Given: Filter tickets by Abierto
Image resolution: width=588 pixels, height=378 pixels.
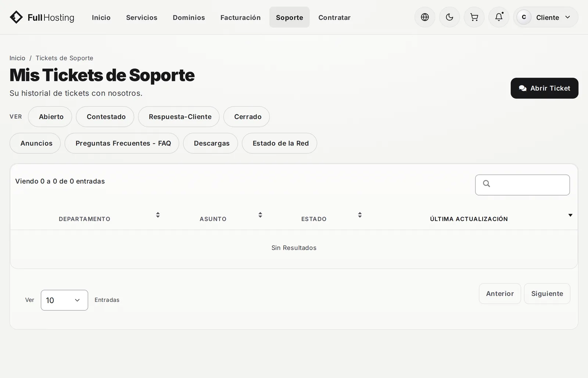Looking at the screenshot, I should 50,117.
